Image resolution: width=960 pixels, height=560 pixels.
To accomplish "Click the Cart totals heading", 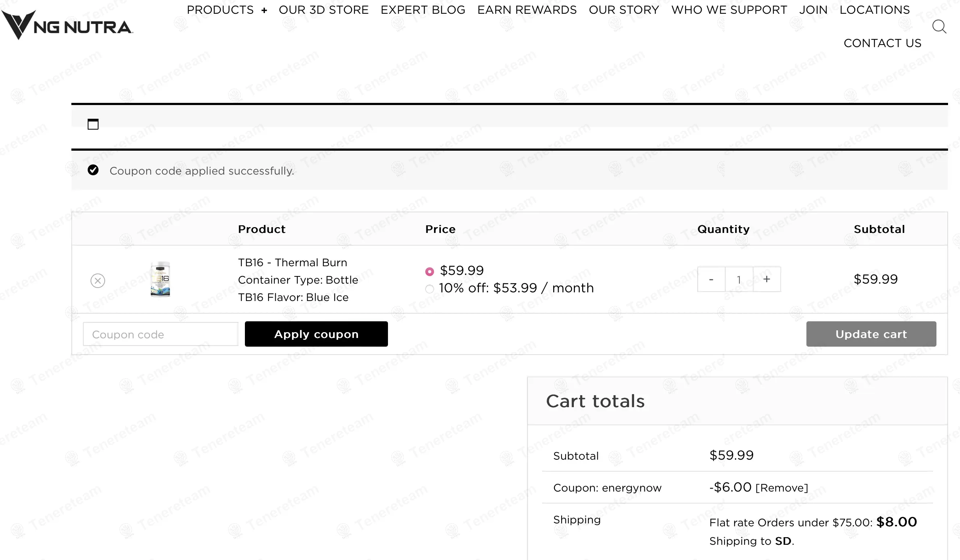I will click(x=596, y=401).
